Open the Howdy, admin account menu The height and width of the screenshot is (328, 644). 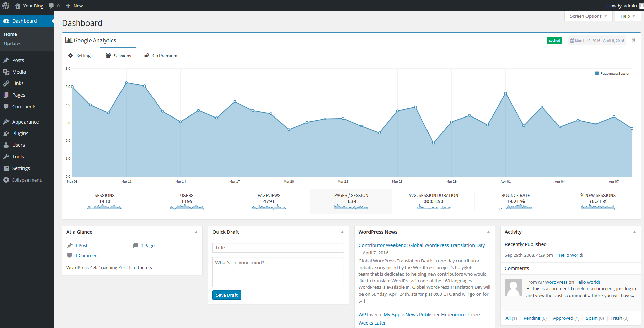click(625, 6)
